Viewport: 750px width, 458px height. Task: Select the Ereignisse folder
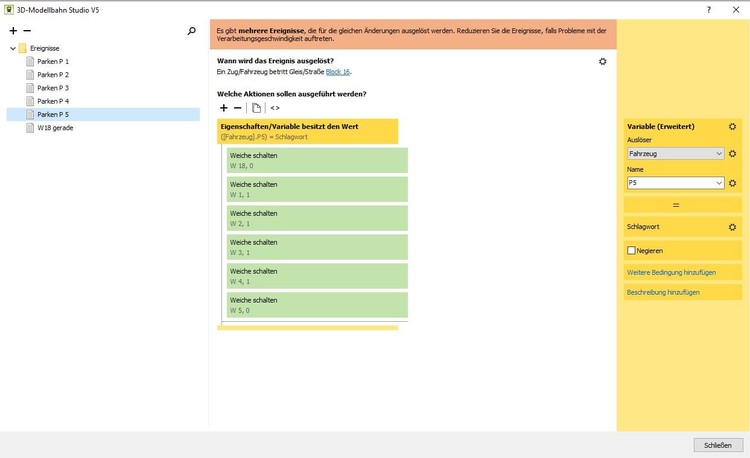click(x=44, y=48)
